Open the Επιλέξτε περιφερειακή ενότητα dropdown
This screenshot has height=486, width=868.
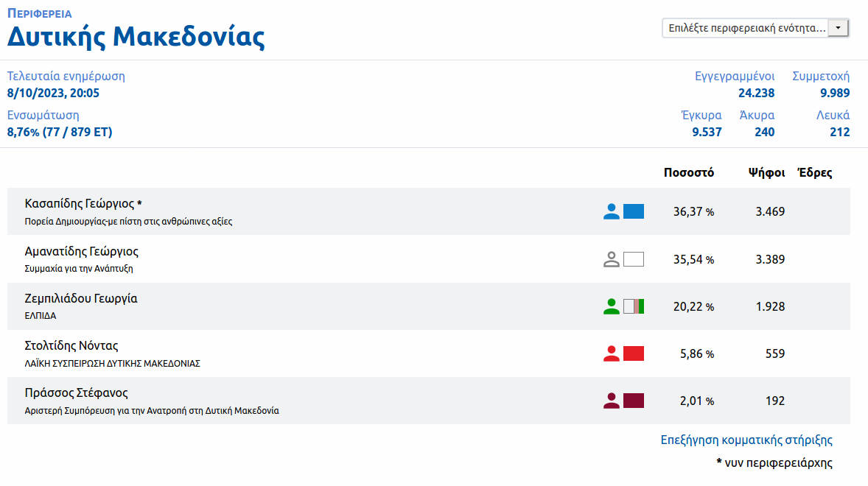tap(746, 28)
